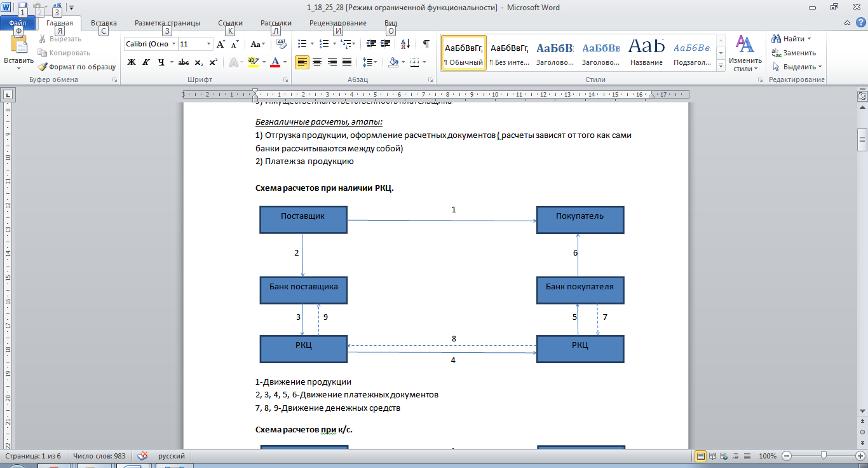Screen dimensions: 868x468
Task: Sort text alphabetically
Action: [405, 44]
